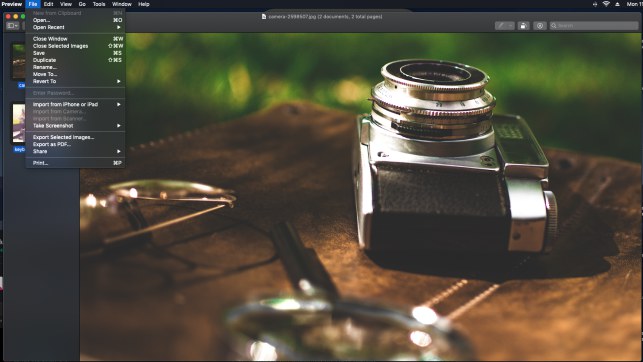
Task: Choose Print... from File menu
Action: [x=75, y=163]
